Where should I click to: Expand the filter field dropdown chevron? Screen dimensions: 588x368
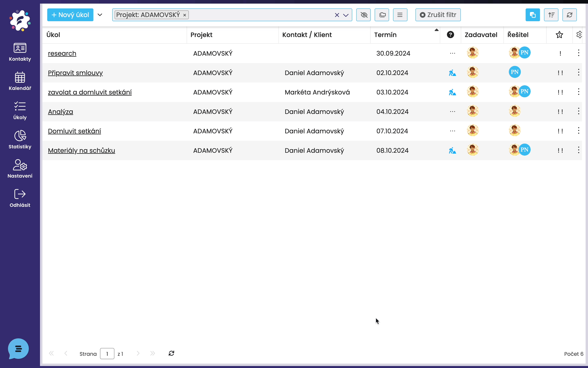point(346,15)
